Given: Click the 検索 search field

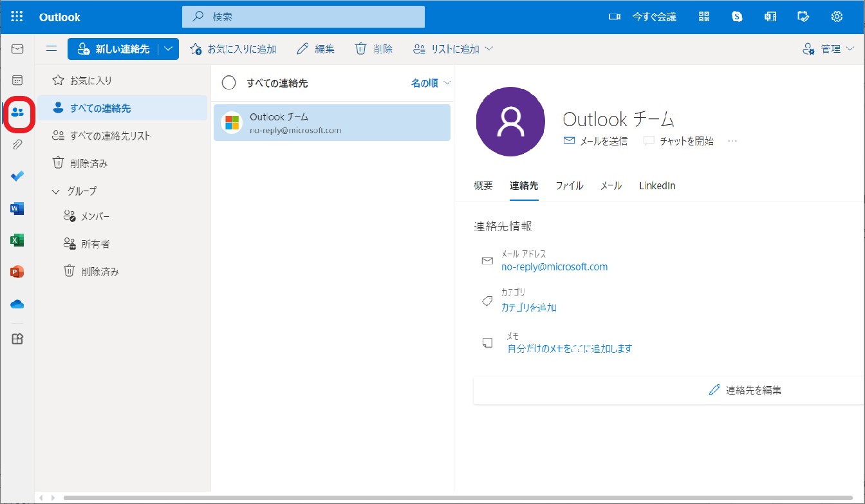Looking at the screenshot, I should (x=302, y=16).
